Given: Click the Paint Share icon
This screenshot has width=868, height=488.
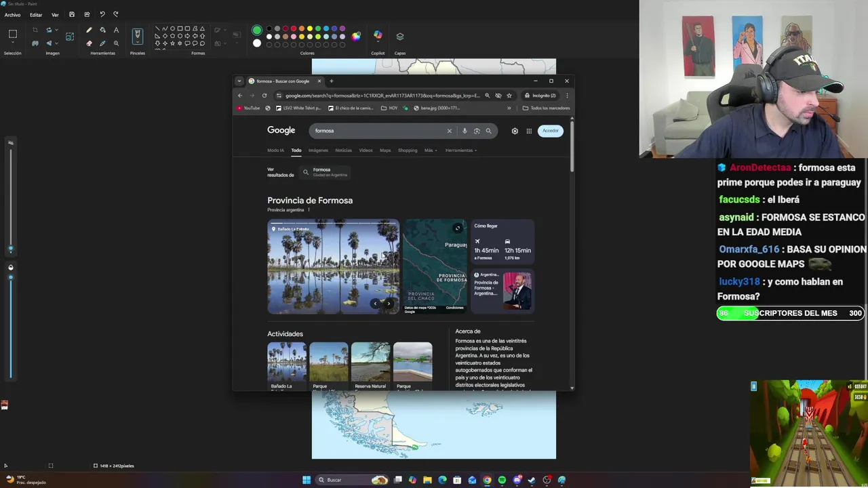Looking at the screenshot, I should click(x=87, y=14).
